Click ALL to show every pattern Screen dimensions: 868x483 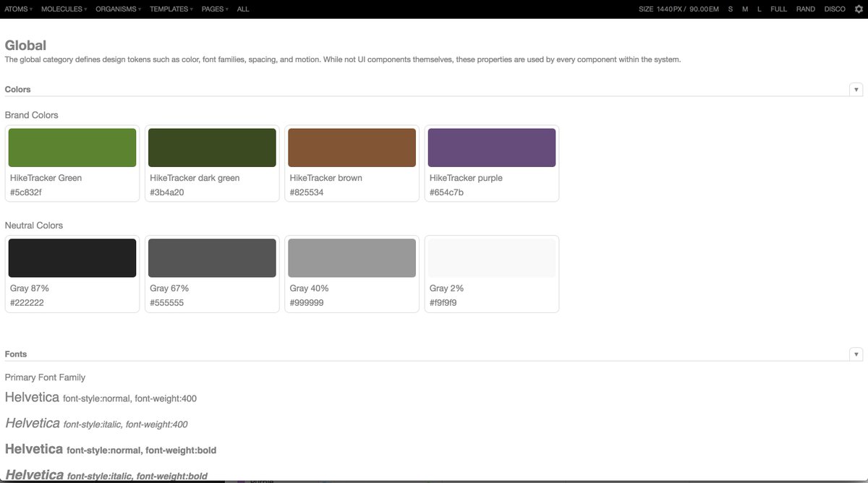[242, 9]
